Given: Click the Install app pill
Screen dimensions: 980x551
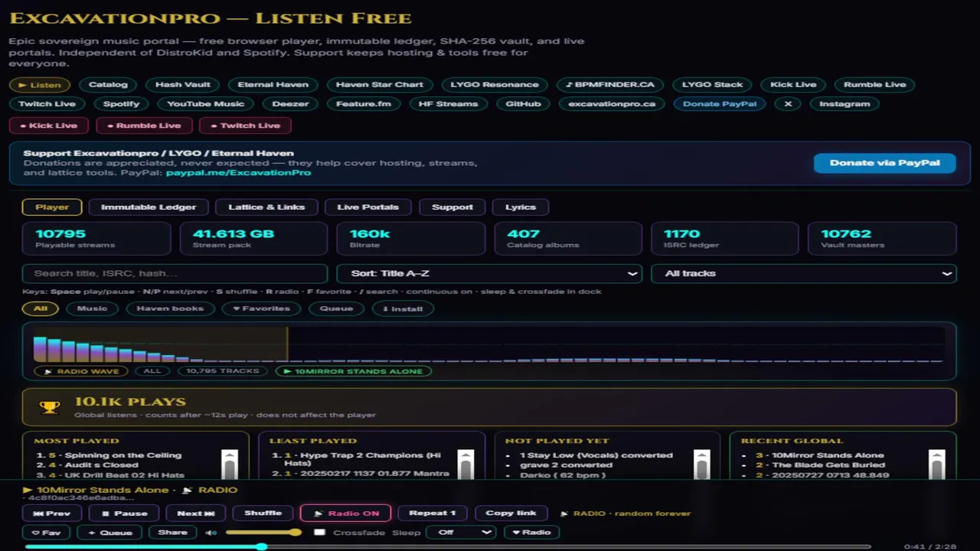Looking at the screenshot, I should (403, 308).
